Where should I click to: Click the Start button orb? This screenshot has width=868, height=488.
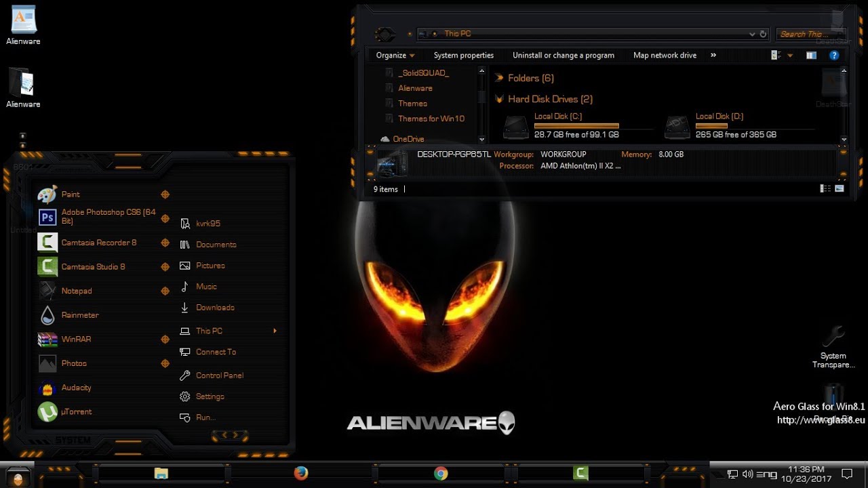17,477
